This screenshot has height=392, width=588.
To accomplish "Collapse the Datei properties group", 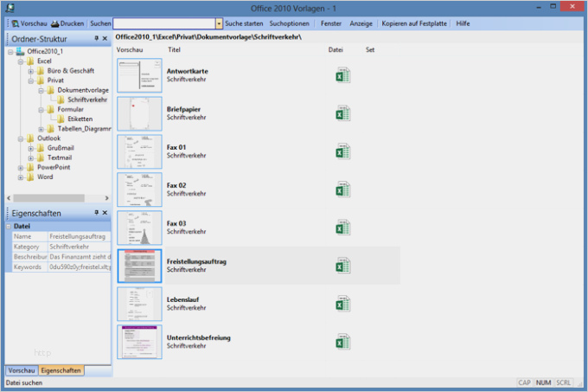I will (x=9, y=226).
